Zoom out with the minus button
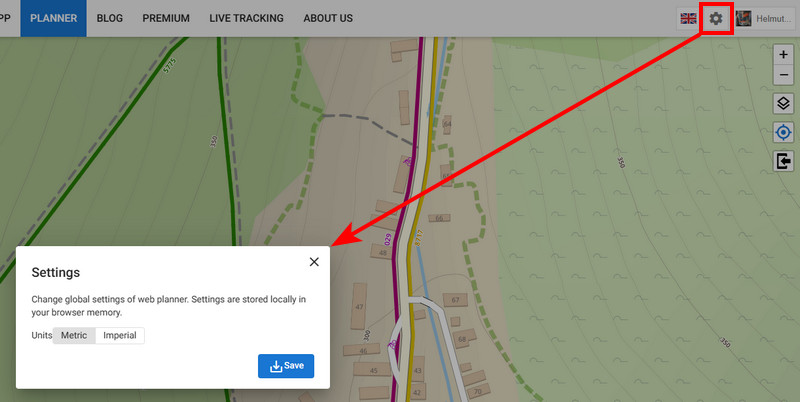 (x=784, y=75)
